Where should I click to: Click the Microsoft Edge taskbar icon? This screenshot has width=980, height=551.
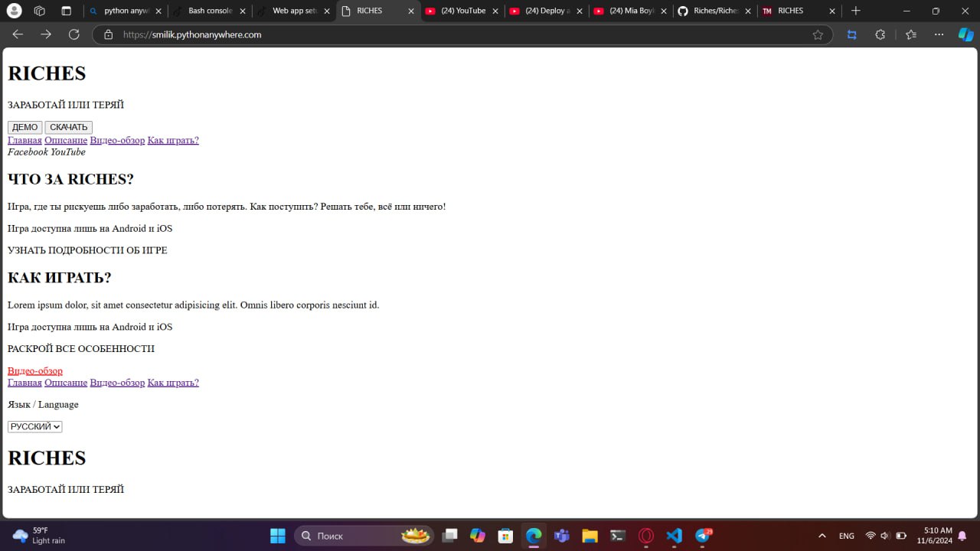(x=534, y=536)
